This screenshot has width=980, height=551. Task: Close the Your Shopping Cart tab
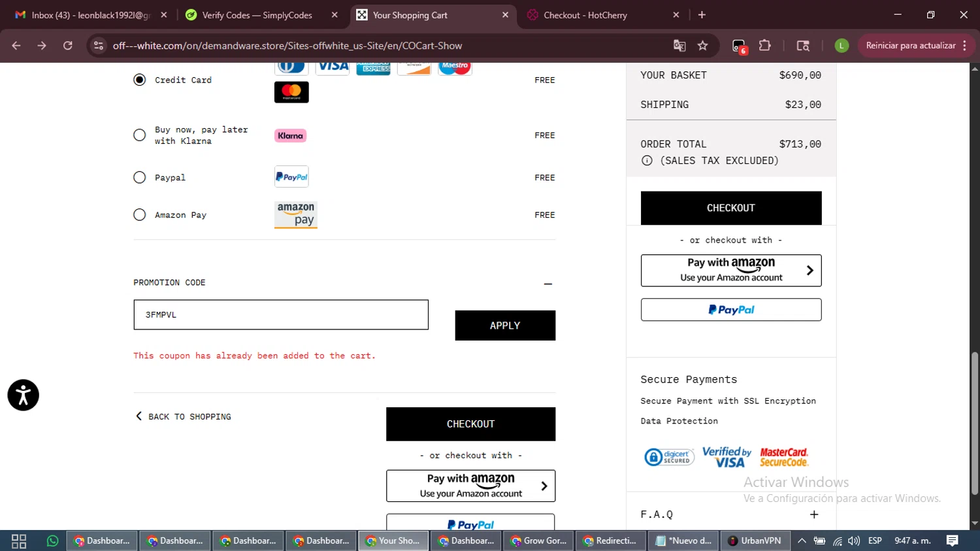pos(505,15)
